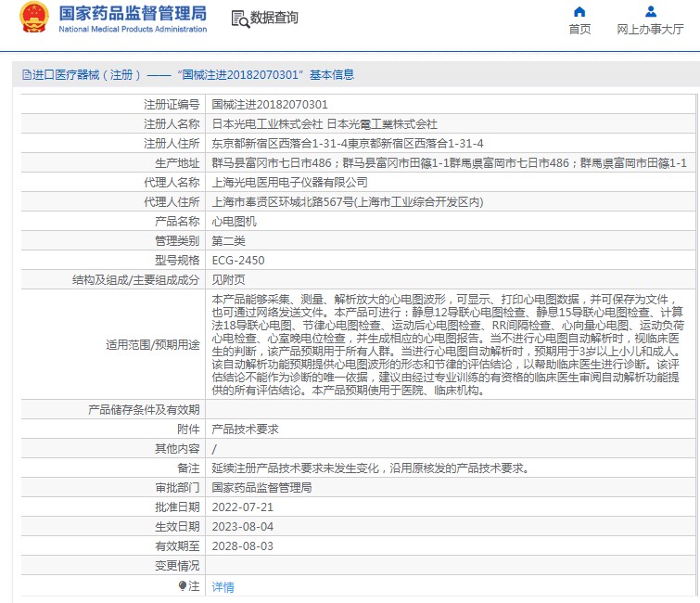The height and width of the screenshot is (603, 700).
Task: Click the 网上办事大厅 user icon
Action: tap(651, 11)
